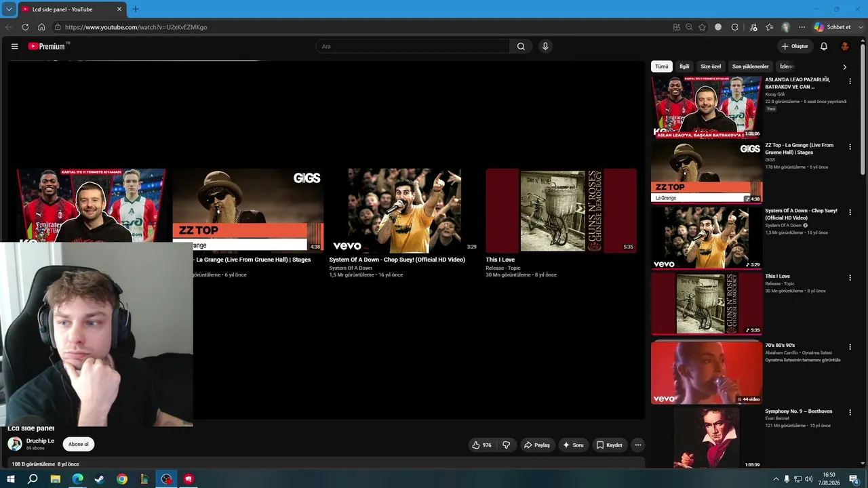Save the video with Kaydet
The image size is (868, 488).
pyautogui.click(x=609, y=445)
